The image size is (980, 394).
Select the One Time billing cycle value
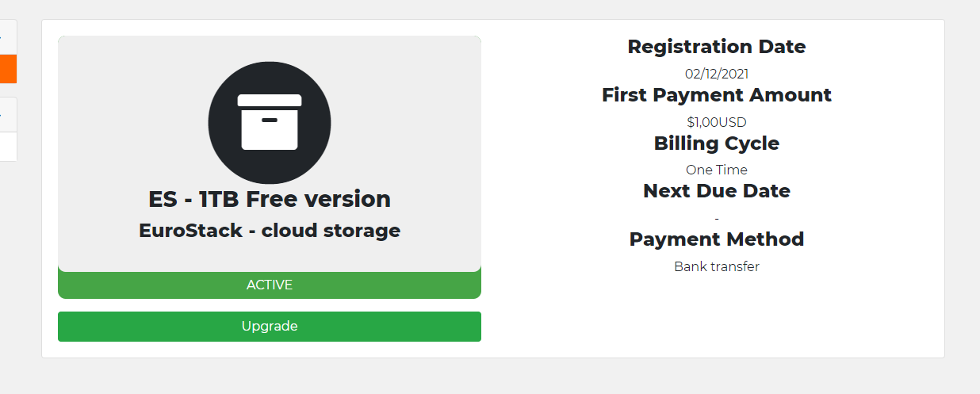pos(717,170)
